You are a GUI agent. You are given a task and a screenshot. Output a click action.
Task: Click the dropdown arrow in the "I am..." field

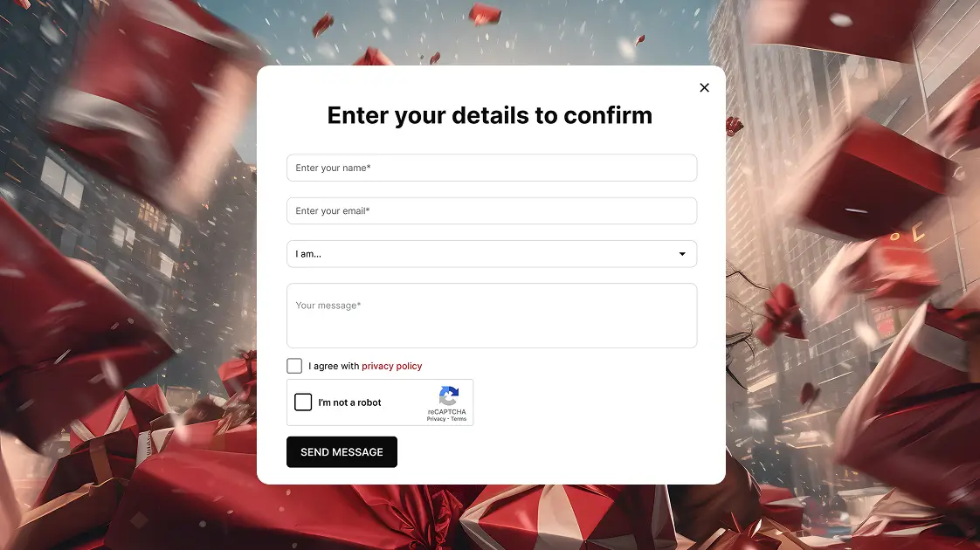click(682, 254)
